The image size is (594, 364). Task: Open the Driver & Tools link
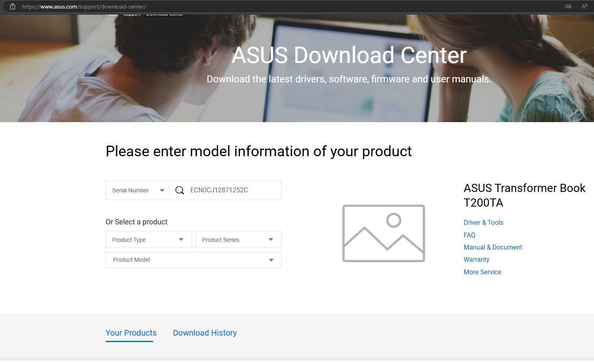pyautogui.click(x=484, y=222)
